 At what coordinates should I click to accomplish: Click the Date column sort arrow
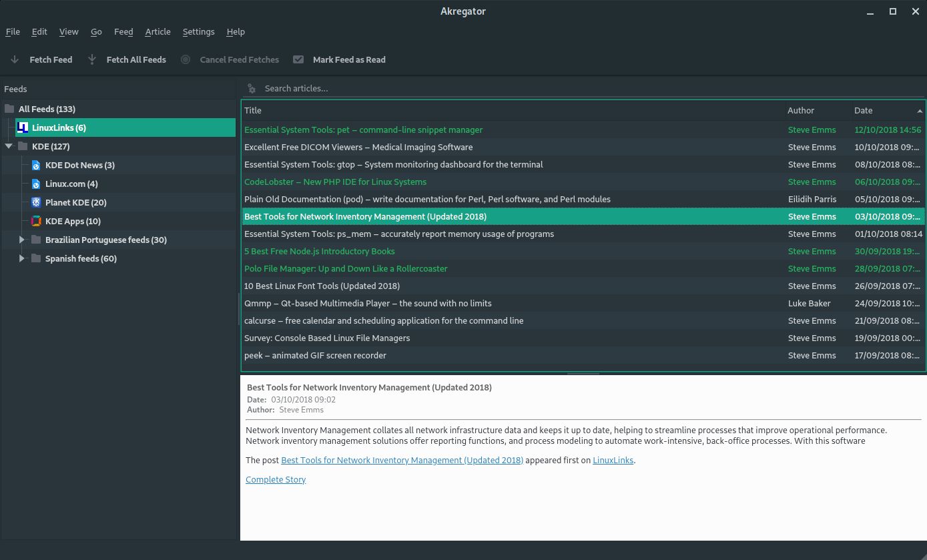920,111
